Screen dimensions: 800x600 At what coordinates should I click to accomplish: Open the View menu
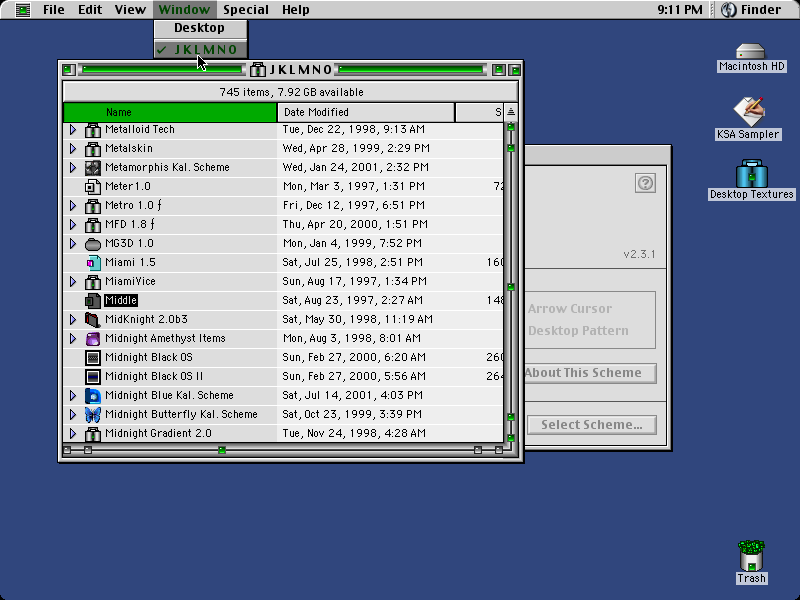tap(130, 10)
